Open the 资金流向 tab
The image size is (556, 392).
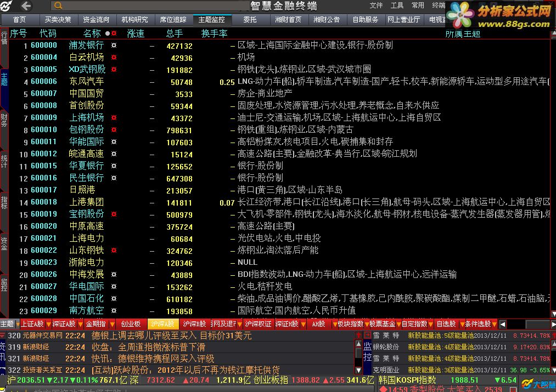(x=96, y=20)
